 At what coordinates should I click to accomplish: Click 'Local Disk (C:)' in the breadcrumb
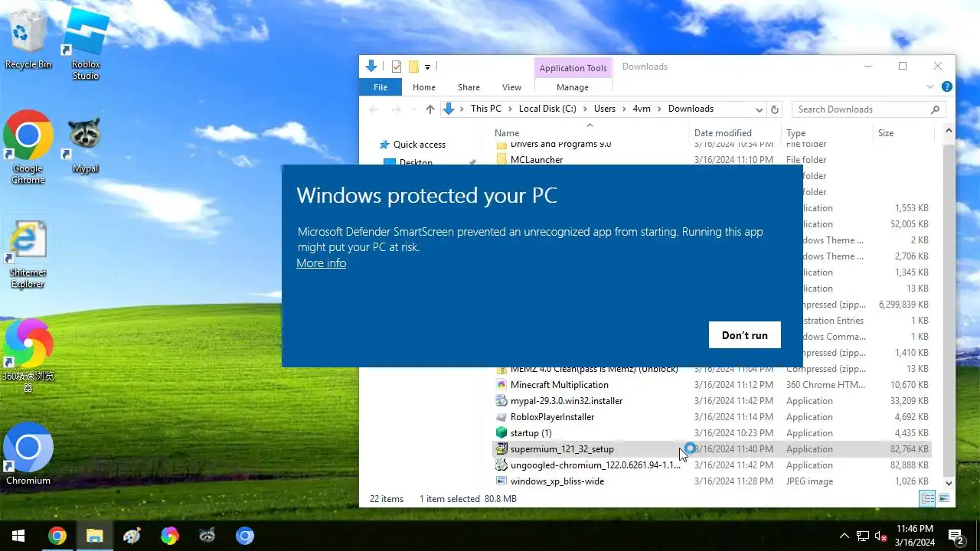pos(547,109)
